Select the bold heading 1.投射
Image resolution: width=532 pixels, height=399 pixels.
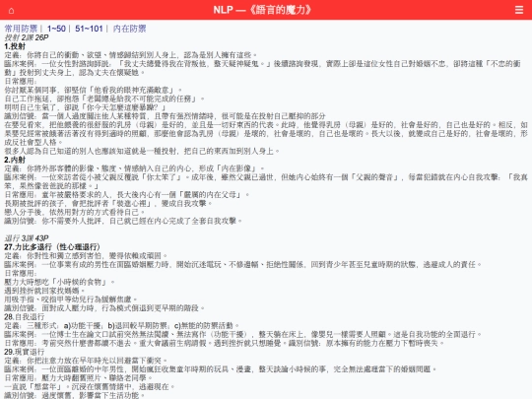pyautogui.click(x=15, y=46)
